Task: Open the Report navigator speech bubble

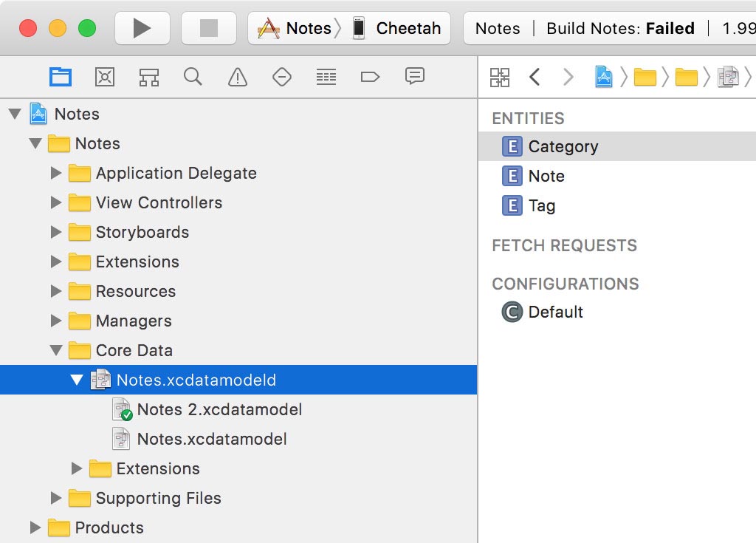Action: pos(414,77)
